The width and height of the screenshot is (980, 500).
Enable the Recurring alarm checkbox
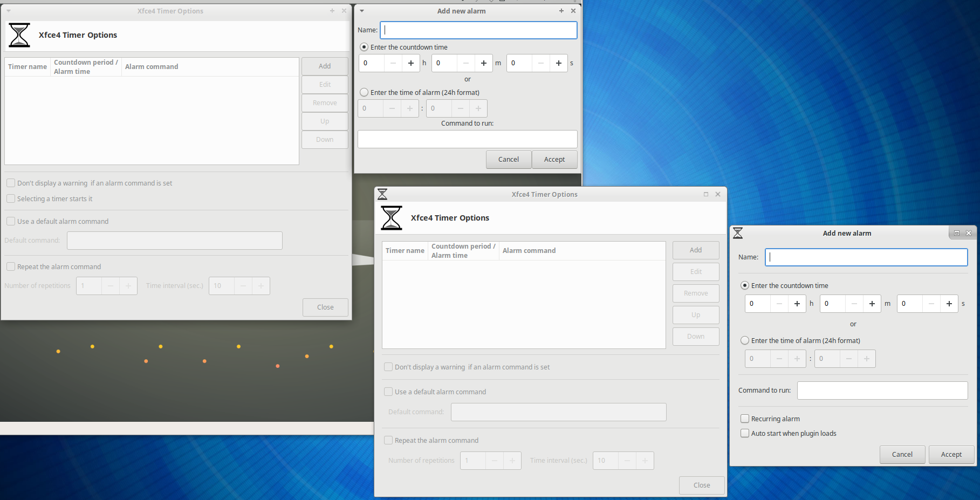pyautogui.click(x=745, y=419)
